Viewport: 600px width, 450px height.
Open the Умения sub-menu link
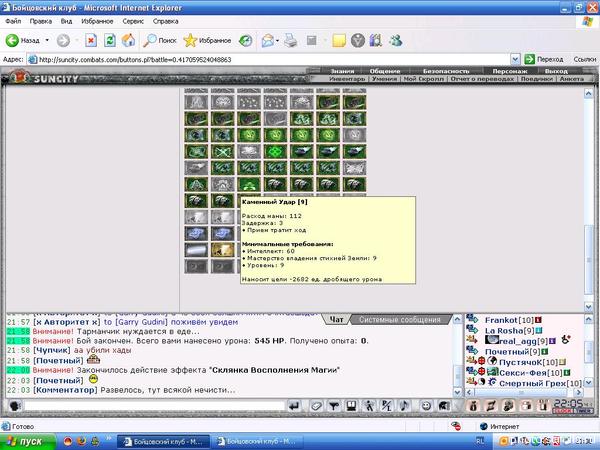pyautogui.click(x=384, y=79)
